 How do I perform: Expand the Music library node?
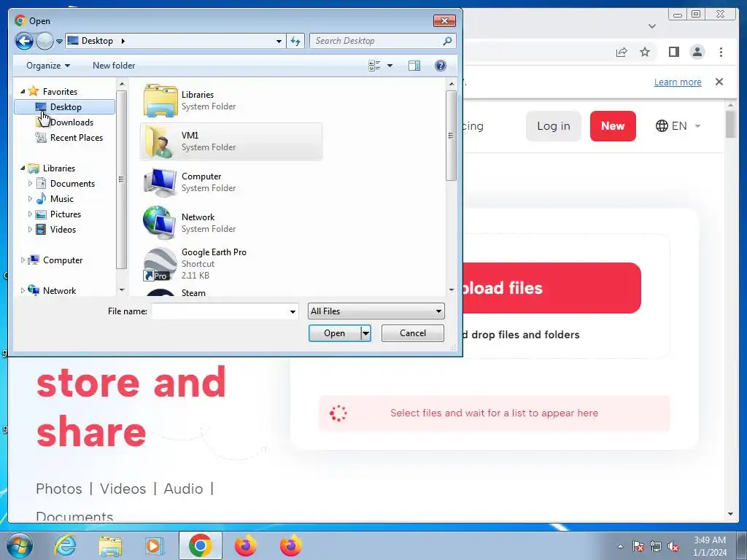click(31, 198)
